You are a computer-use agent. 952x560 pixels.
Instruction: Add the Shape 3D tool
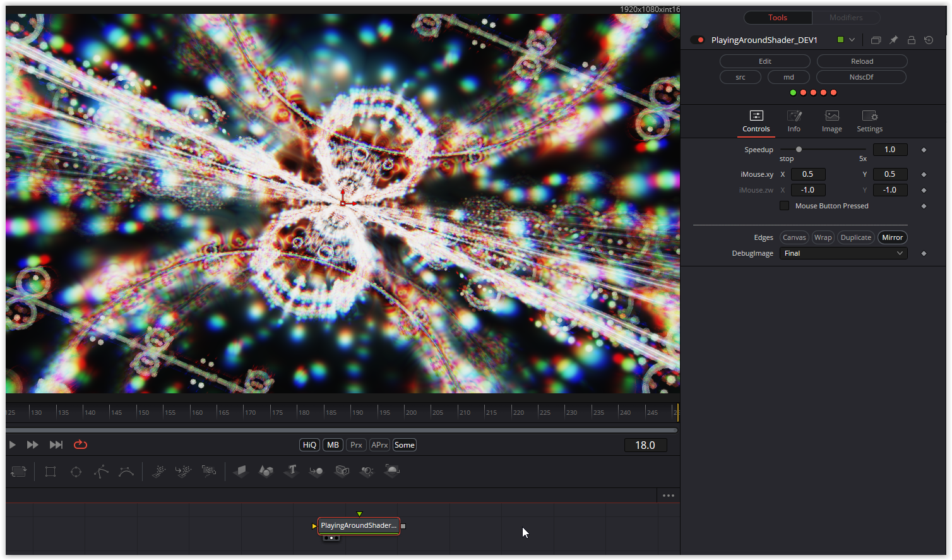click(x=266, y=471)
